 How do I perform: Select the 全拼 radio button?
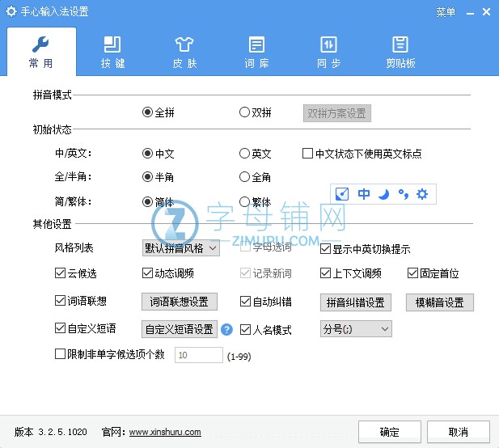pyautogui.click(x=159, y=112)
